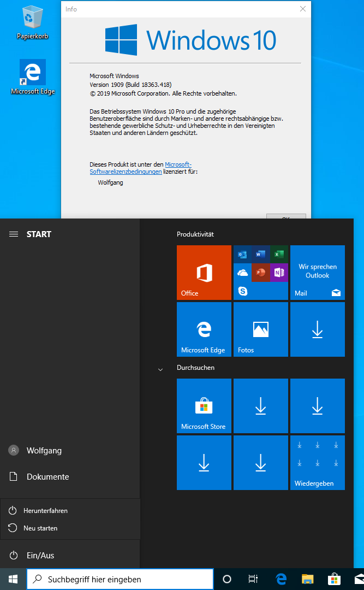Click the download tile directly above Wiedergeben
This screenshot has width=364, height=590.
(x=318, y=405)
